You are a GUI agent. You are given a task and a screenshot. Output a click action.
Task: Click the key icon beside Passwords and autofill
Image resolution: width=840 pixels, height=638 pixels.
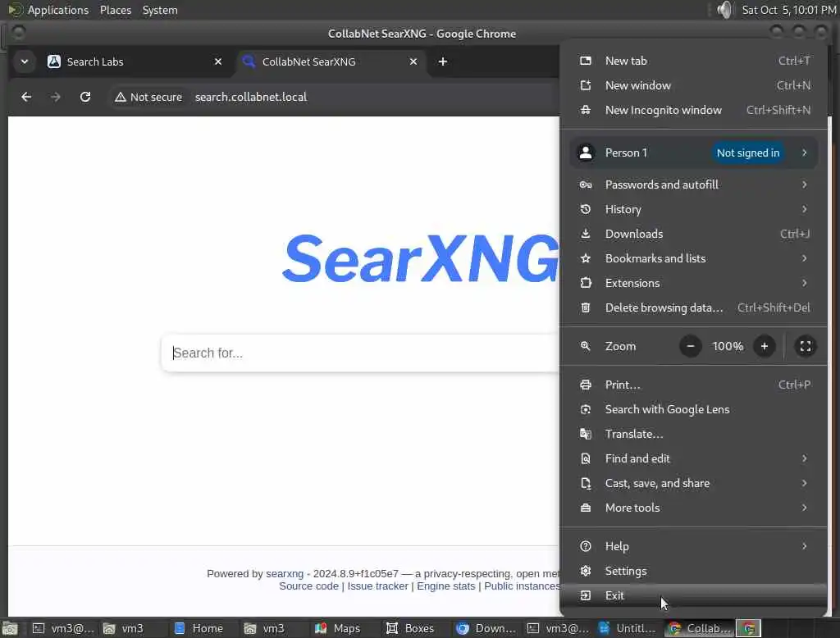click(586, 185)
